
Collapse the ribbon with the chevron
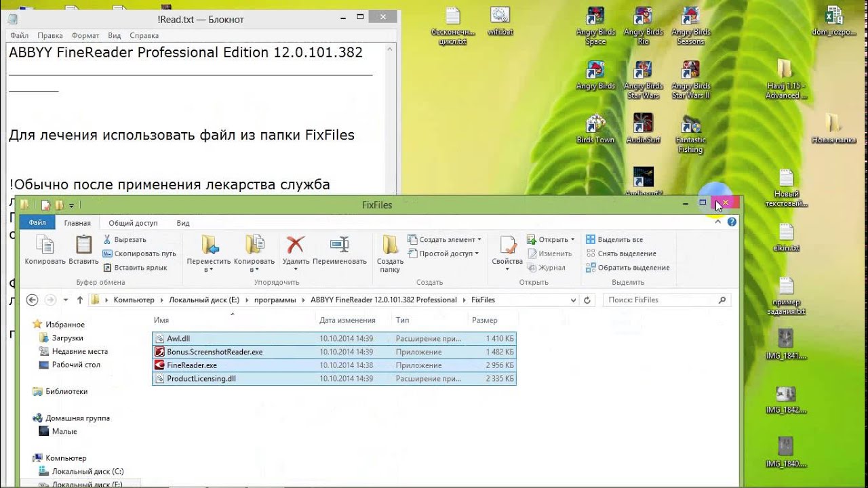pyautogui.click(x=719, y=222)
